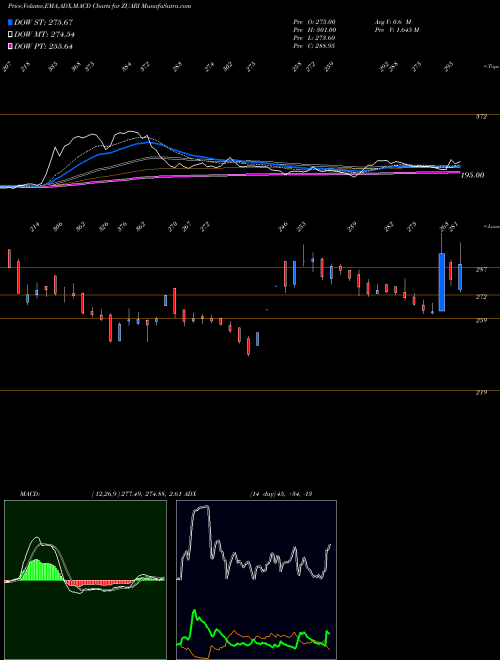Click the 219 price level axis label

click(x=482, y=393)
